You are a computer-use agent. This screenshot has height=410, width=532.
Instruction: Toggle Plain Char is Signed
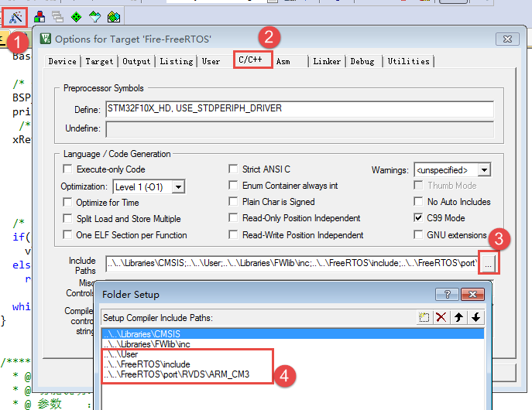click(233, 201)
